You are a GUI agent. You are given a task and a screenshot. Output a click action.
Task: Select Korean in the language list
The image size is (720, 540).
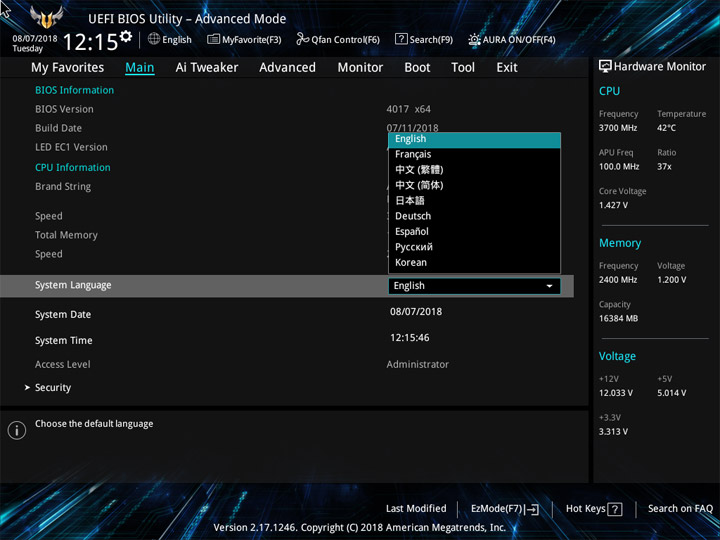click(474, 263)
